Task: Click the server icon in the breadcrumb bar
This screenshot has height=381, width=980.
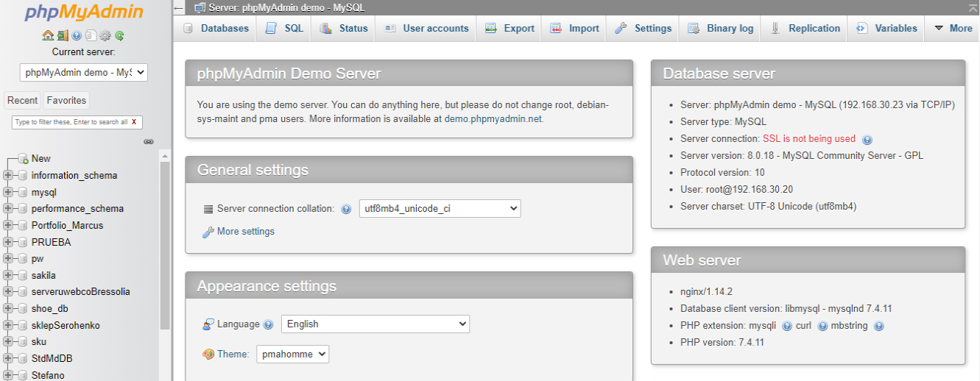Action: [200, 8]
